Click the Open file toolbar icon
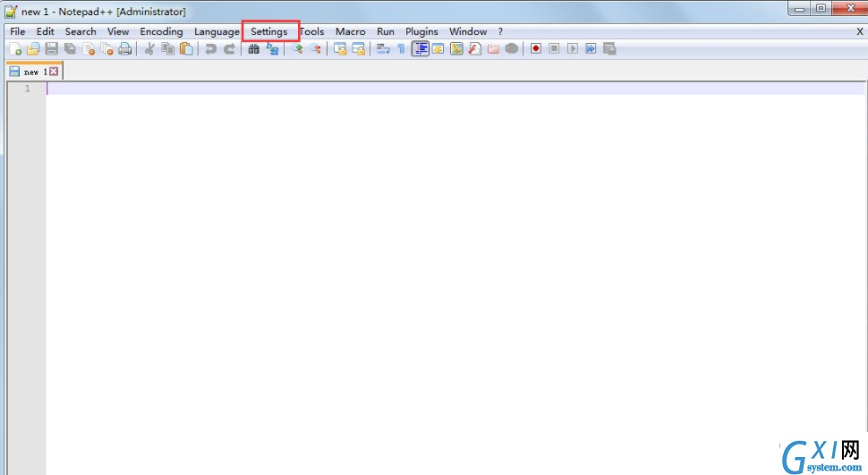Viewport: 868px width, 475px height. pyautogui.click(x=33, y=48)
